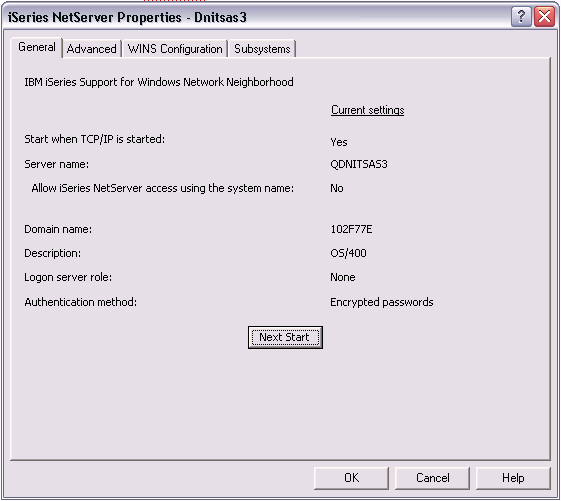
Task: Click the Logon server role value None
Action: point(343,277)
